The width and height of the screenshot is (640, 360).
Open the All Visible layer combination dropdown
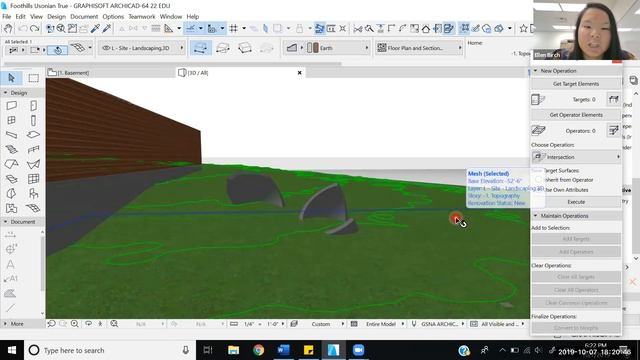point(500,324)
